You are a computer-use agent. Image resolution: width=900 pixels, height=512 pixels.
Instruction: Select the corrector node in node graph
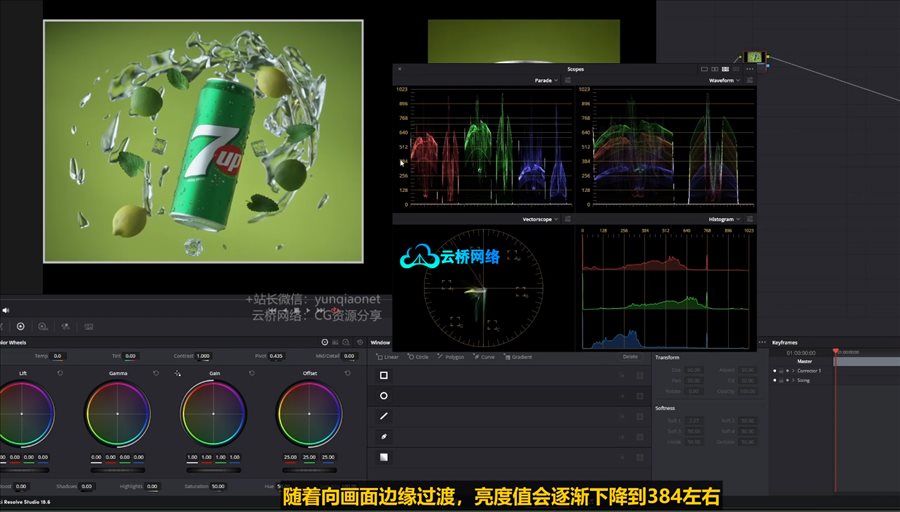tap(755, 58)
